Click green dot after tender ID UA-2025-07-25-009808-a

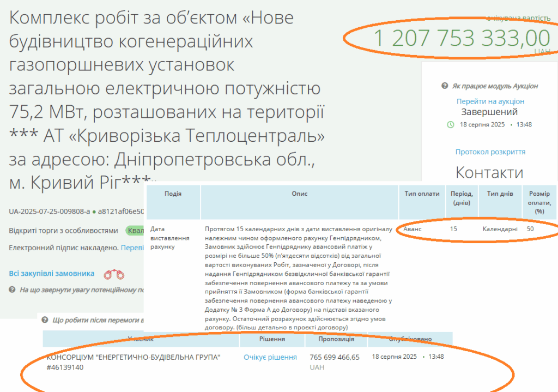point(94,212)
